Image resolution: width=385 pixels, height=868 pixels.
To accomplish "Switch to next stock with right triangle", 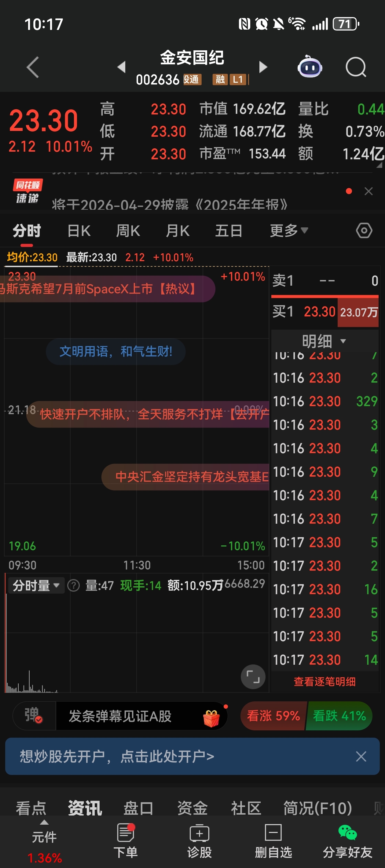I will [x=263, y=67].
